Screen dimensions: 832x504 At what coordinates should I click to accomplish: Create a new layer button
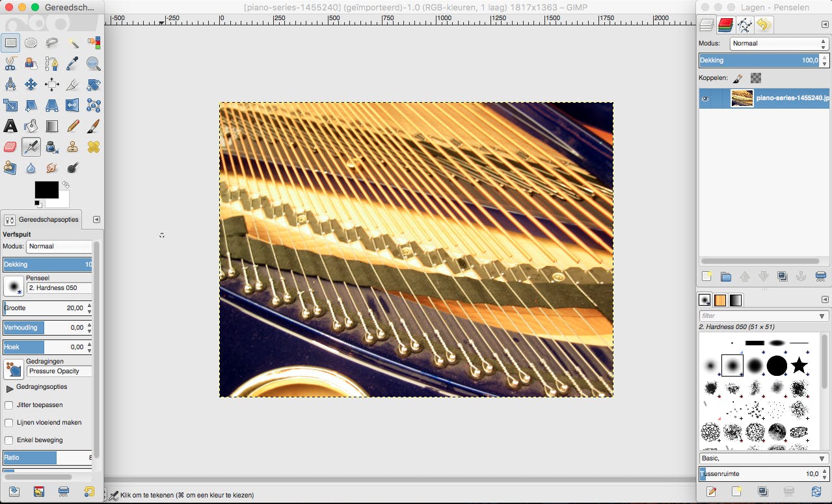click(707, 276)
